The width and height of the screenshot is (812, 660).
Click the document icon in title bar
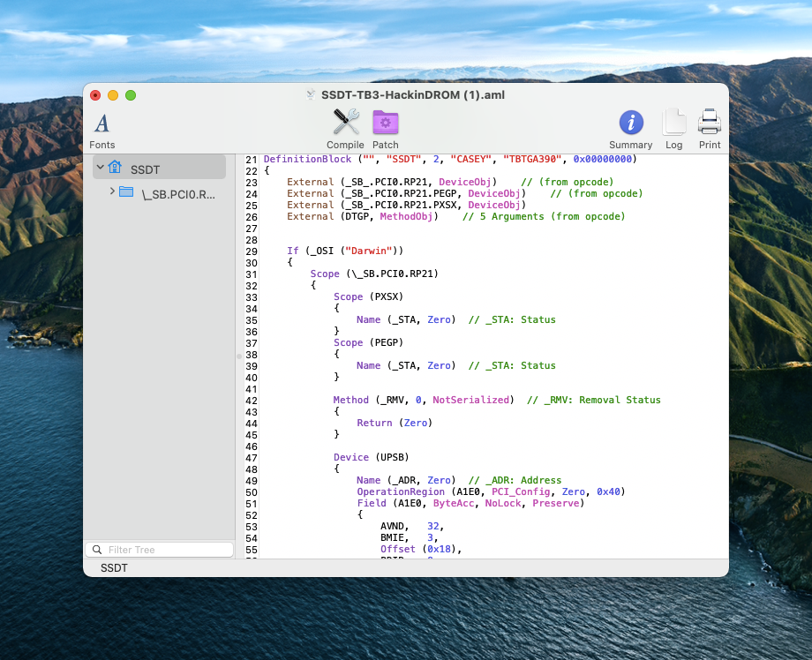(x=311, y=94)
